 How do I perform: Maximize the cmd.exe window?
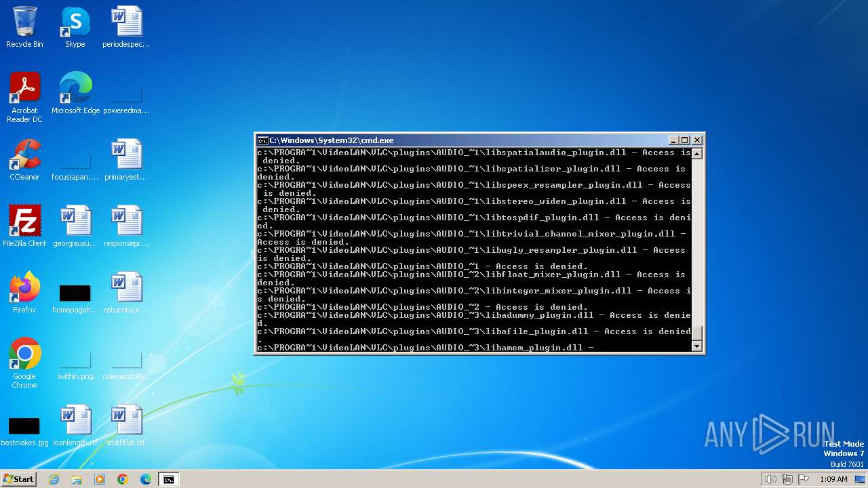point(685,140)
